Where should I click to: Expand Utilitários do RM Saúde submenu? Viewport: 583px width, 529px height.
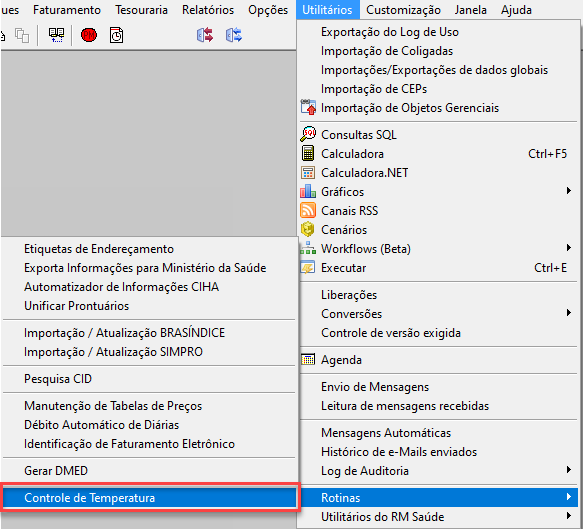click(438, 516)
